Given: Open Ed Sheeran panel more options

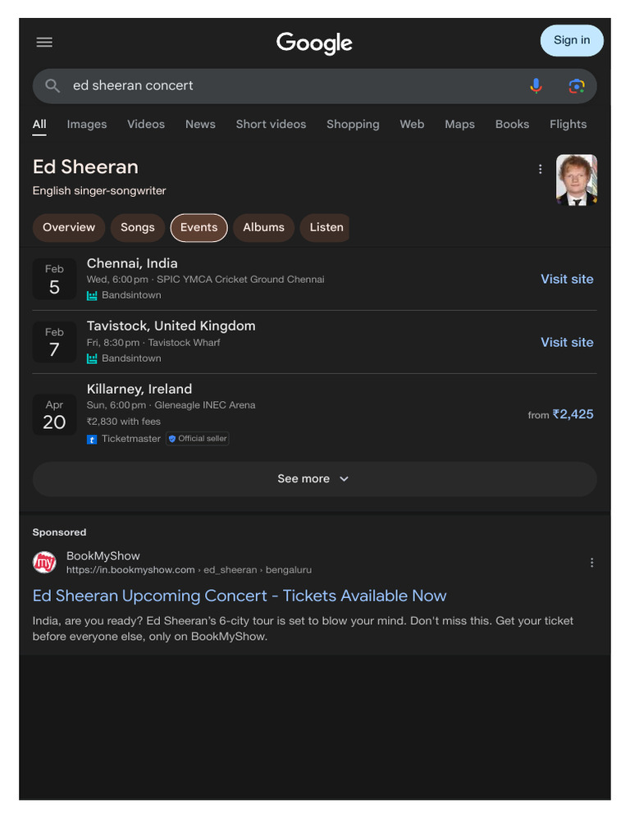Looking at the screenshot, I should pos(540,169).
